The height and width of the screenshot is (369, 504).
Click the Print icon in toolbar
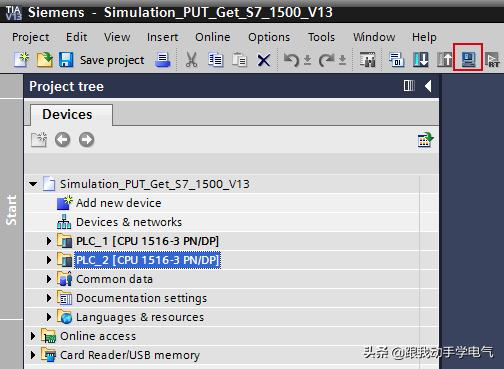click(163, 60)
